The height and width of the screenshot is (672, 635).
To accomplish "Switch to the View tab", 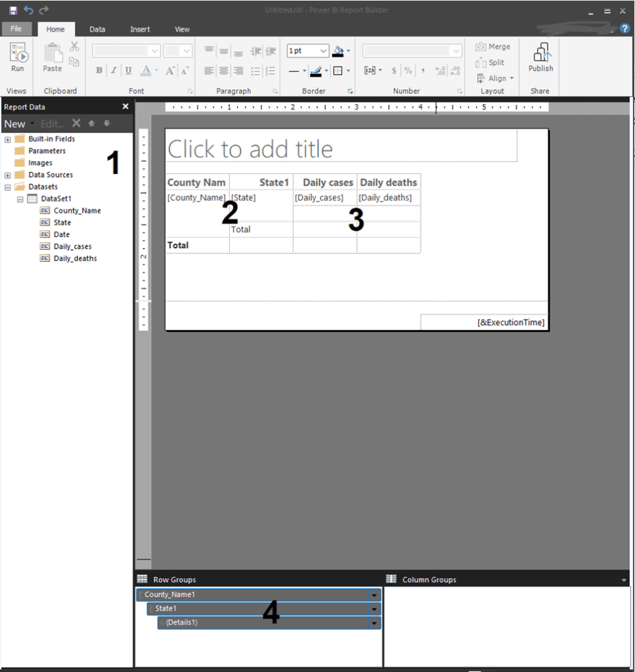I will (182, 29).
